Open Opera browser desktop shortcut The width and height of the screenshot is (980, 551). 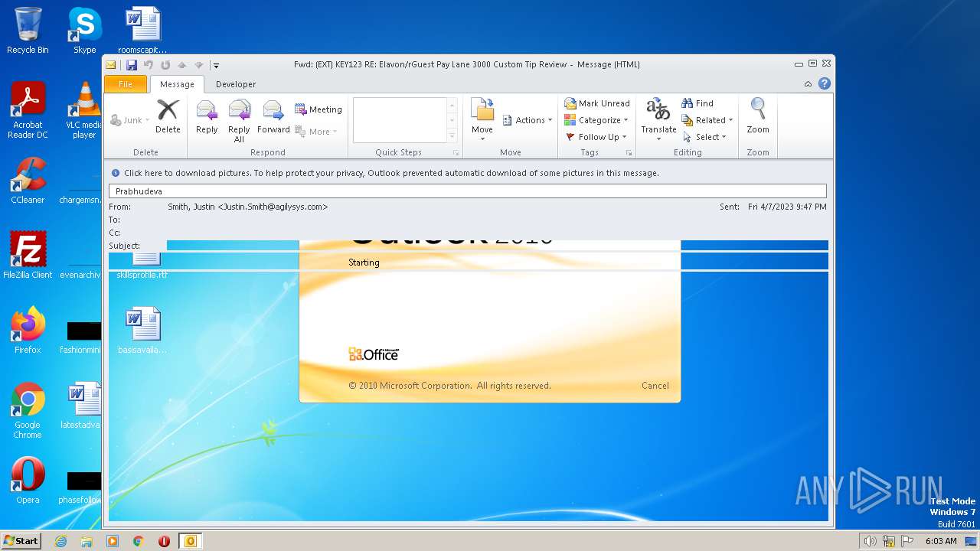tap(28, 481)
